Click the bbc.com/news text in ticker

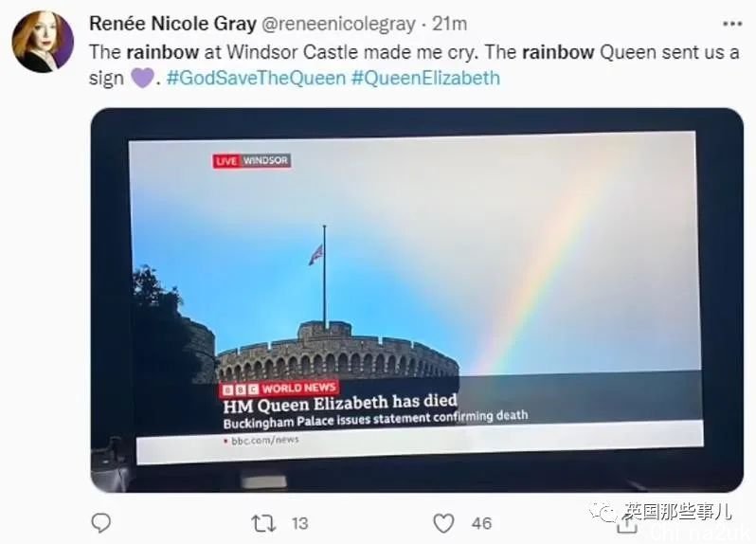[x=264, y=441]
